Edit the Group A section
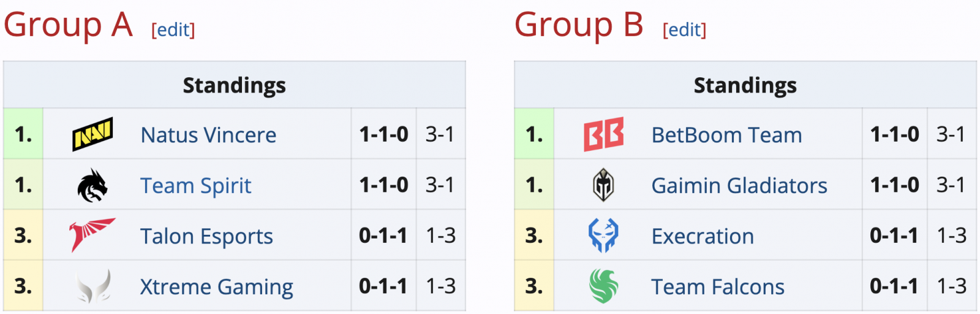The width and height of the screenshot is (980, 314). 173,29
